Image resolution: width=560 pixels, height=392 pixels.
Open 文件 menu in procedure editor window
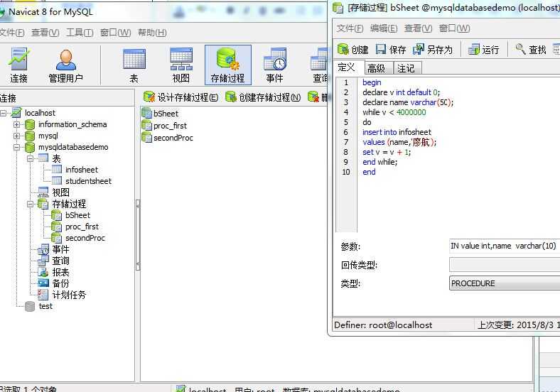pos(350,28)
